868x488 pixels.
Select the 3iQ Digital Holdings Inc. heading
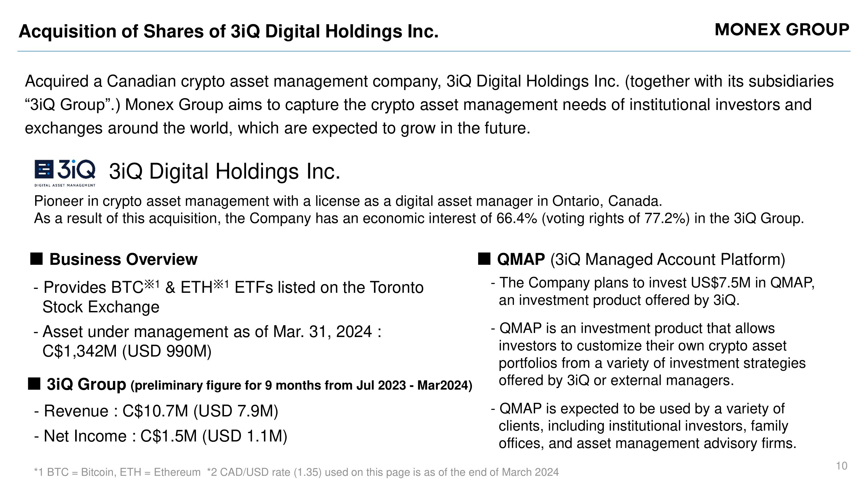pyautogui.click(x=225, y=171)
